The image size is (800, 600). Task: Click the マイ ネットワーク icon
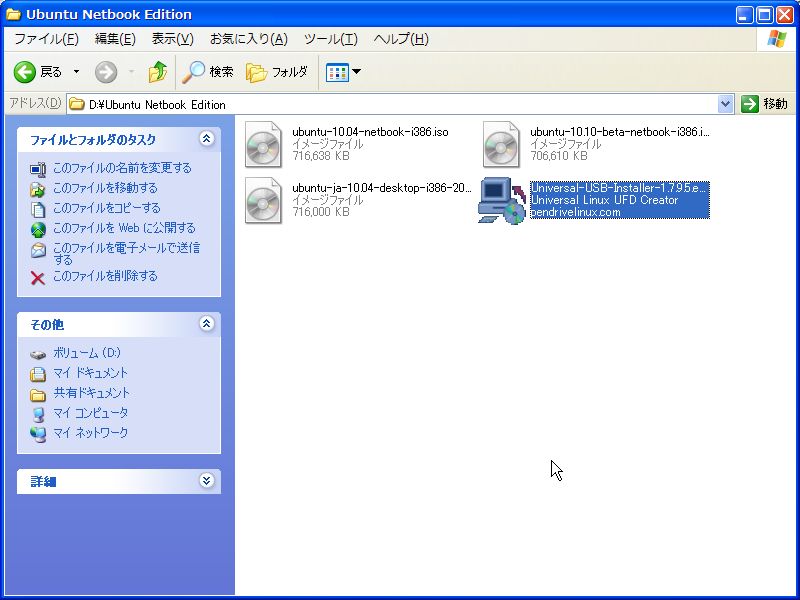point(38,434)
